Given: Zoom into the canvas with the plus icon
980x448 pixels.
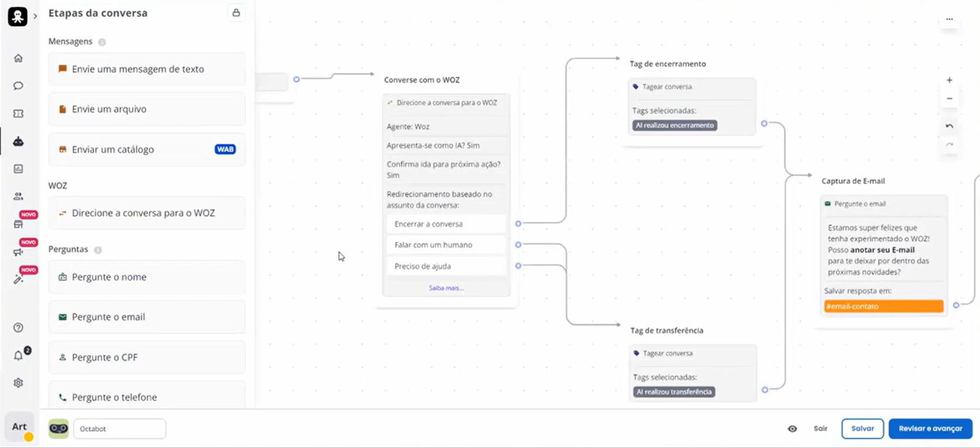Looking at the screenshot, I should click(949, 79).
